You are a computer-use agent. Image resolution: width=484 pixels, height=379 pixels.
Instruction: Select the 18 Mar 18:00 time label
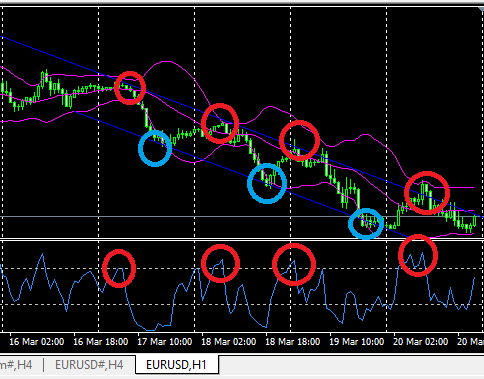point(293,342)
